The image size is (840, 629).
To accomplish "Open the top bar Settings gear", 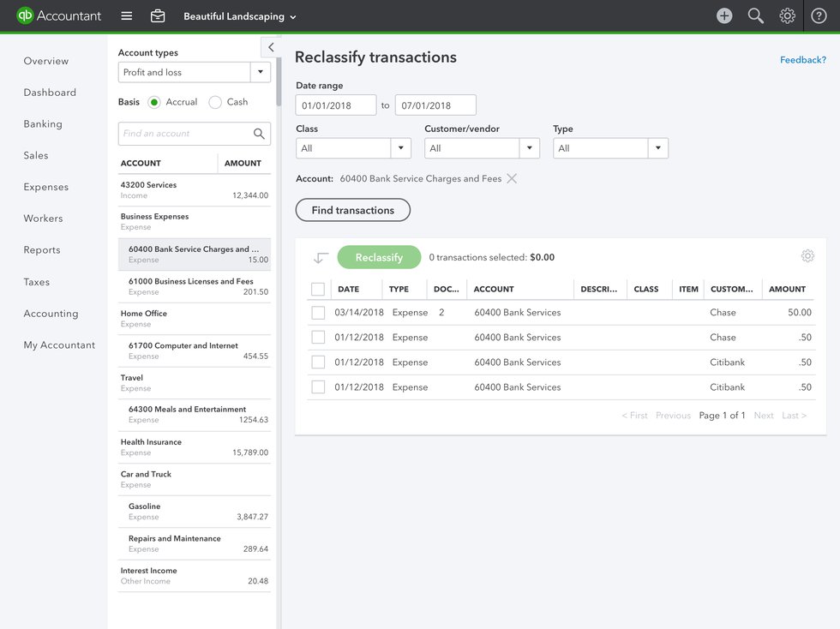I will coord(787,16).
